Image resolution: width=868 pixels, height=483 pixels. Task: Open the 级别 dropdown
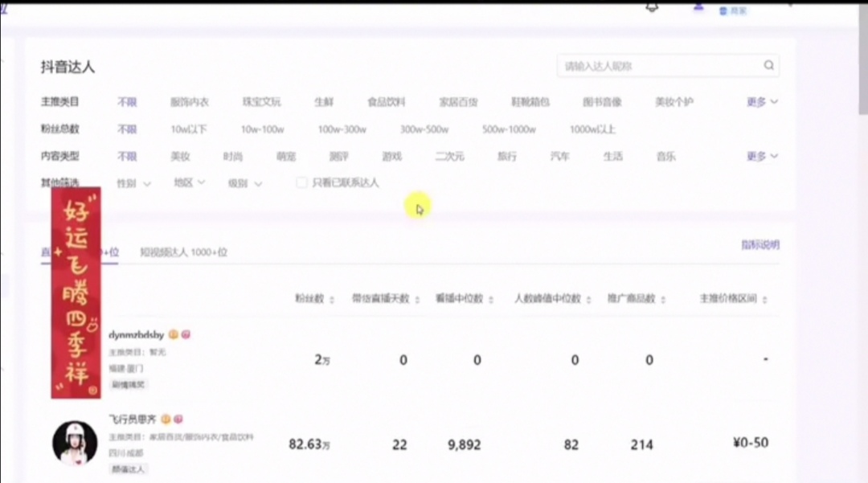(244, 183)
